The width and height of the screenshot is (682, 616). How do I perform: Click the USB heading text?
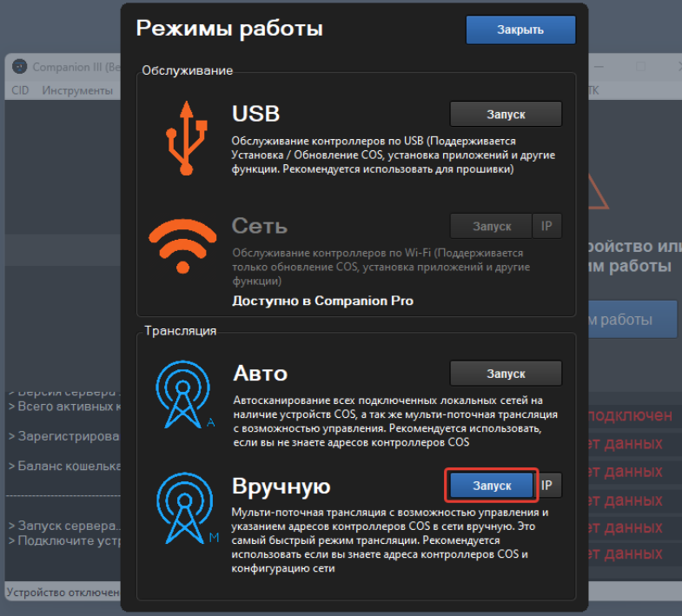255,114
